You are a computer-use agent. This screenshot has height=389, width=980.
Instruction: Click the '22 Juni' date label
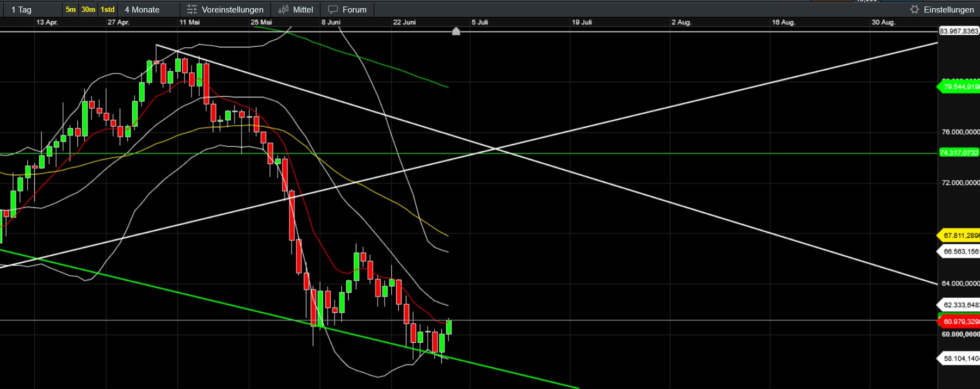[x=404, y=22]
